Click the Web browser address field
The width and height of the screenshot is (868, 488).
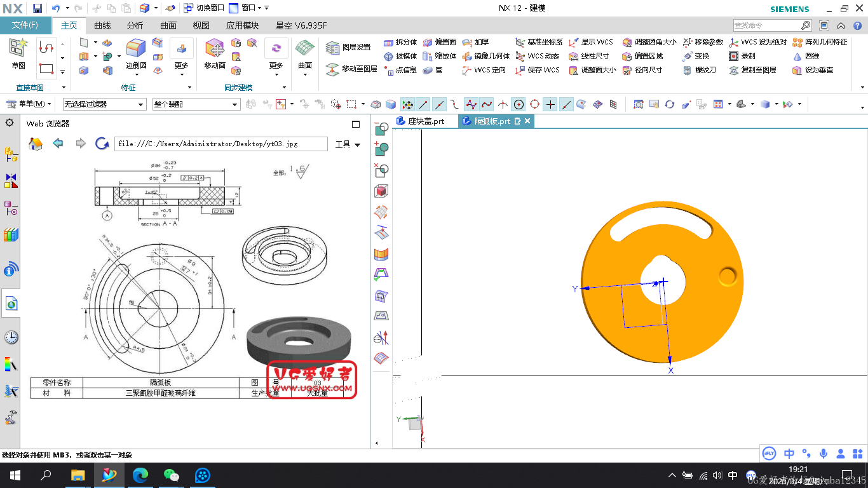tap(220, 144)
